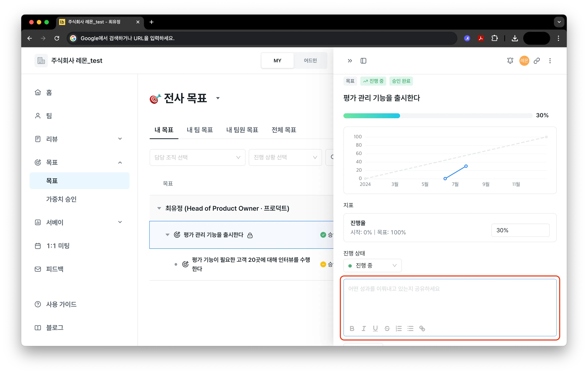
Task: Toggle bold formatting in the editor
Action: pyautogui.click(x=352, y=328)
